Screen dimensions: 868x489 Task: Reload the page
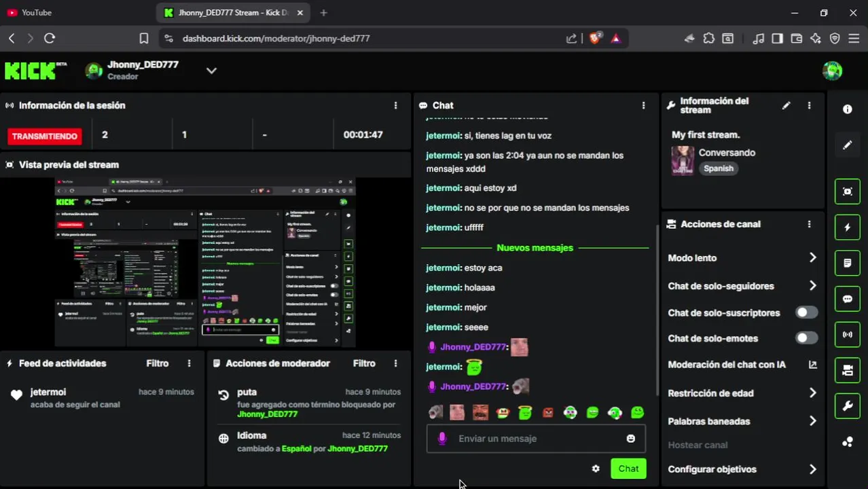pyautogui.click(x=50, y=39)
